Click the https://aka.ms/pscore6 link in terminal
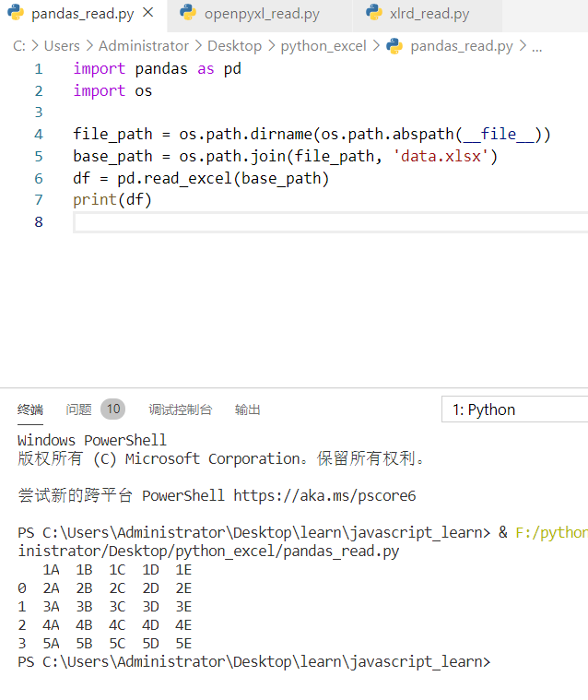Image resolution: width=588 pixels, height=700 pixels. point(324,495)
